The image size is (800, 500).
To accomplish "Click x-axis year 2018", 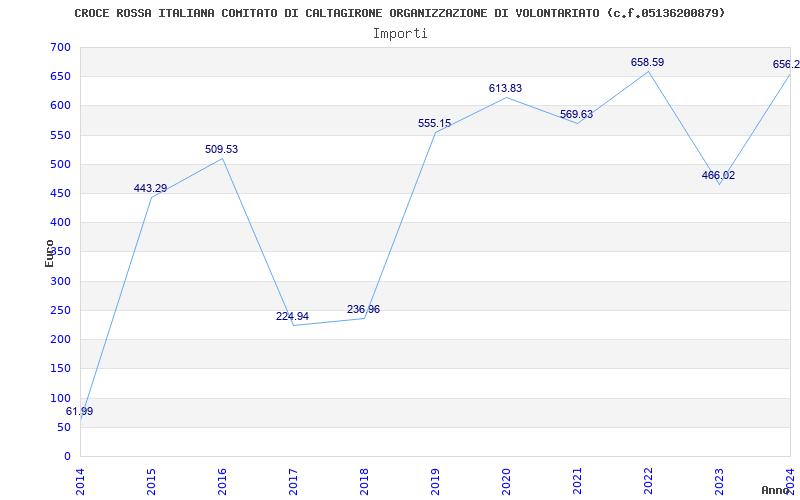I will [364, 482].
